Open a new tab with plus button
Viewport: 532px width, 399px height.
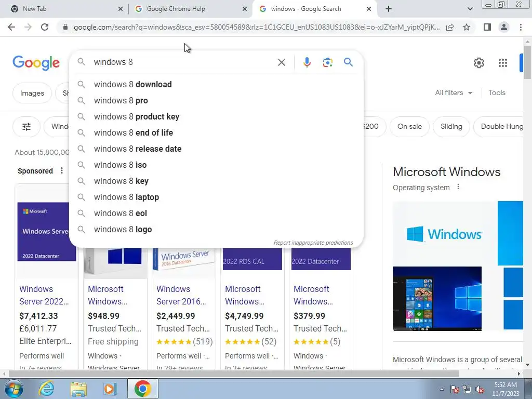389,9
